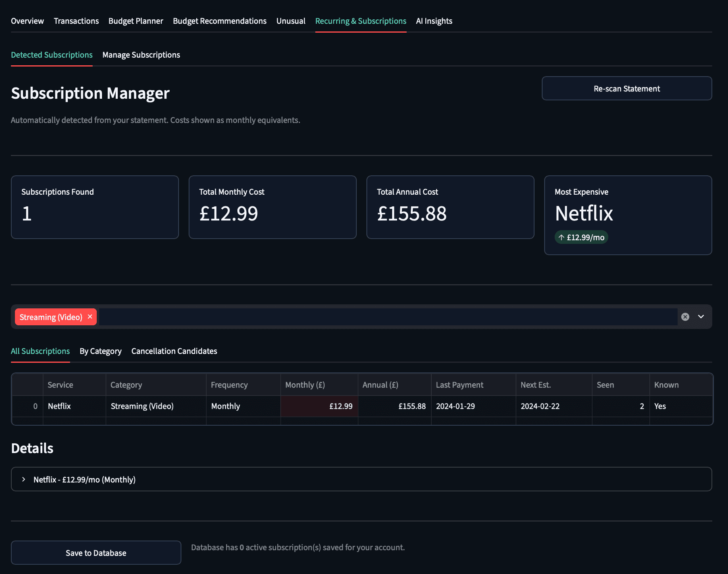The height and width of the screenshot is (574, 728).
Task: Click Save to Database button
Action: (96, 553)
